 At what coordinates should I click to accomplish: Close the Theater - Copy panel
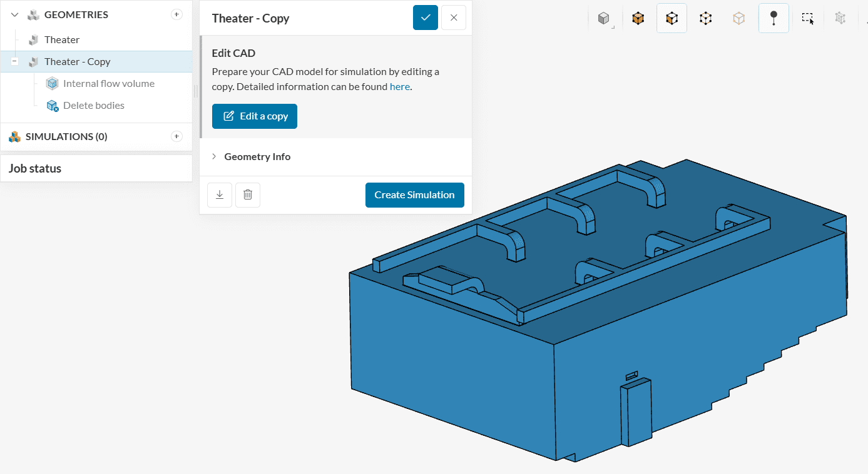(454, 18)
